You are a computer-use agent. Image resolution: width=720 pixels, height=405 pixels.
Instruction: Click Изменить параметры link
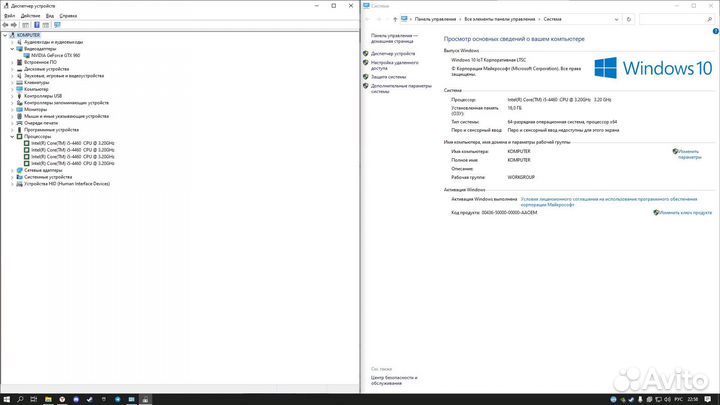[x=689, y=154]
